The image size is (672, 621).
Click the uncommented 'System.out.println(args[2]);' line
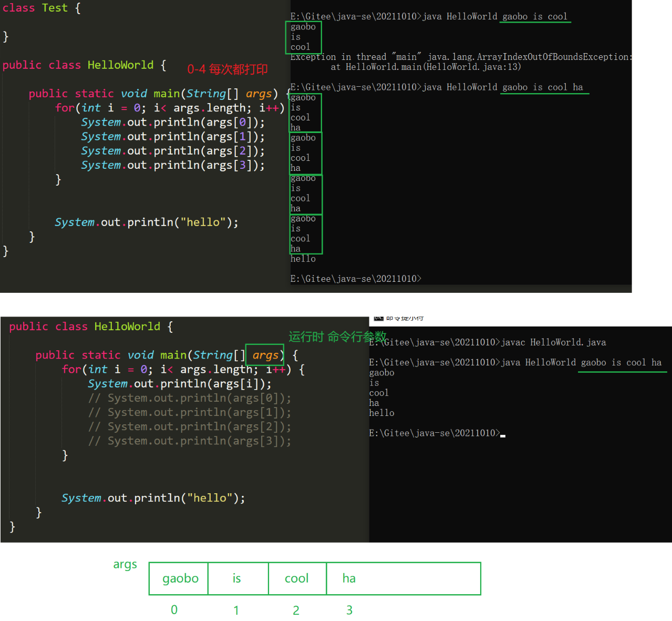point(173,151)
